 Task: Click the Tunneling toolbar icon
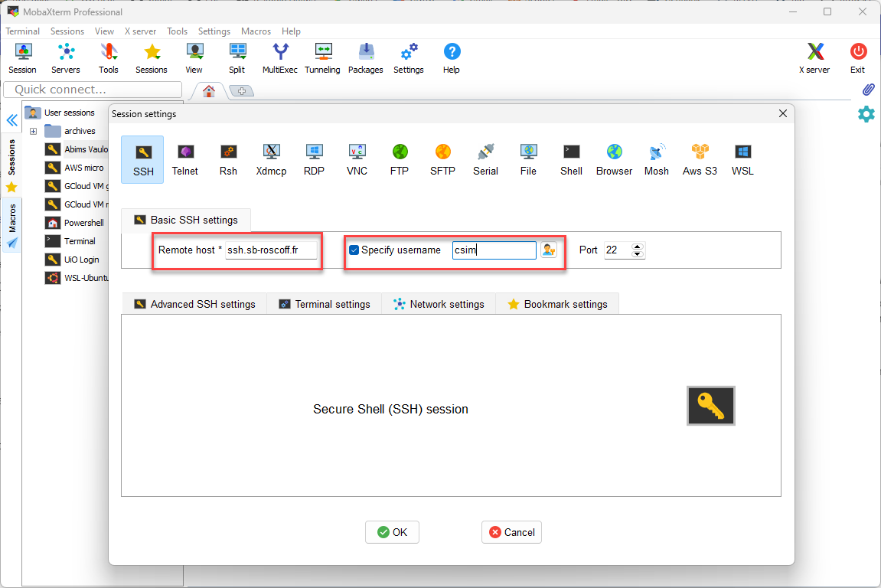tap(322, 58)
